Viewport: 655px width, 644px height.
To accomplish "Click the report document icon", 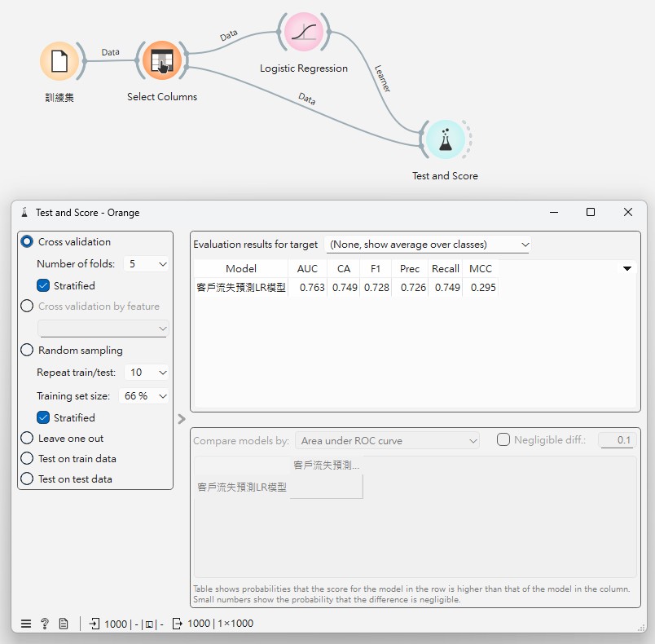I will [64, 624].
